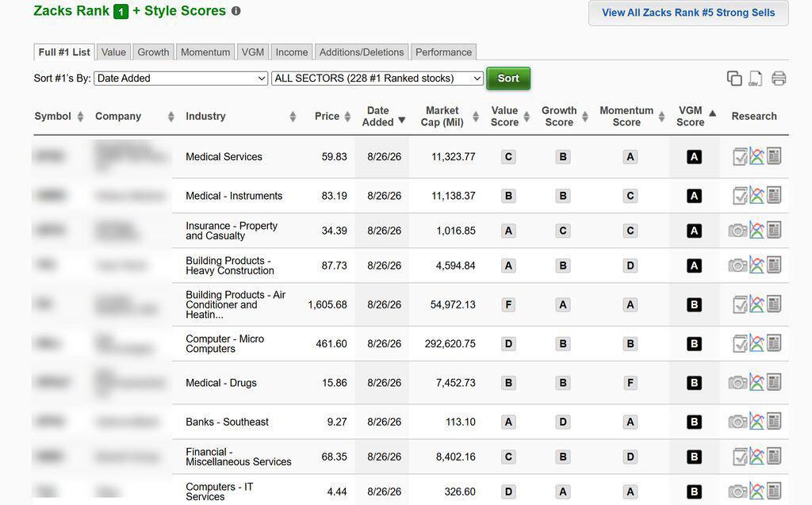Sort the table by Company column

[x=135, y=116]
